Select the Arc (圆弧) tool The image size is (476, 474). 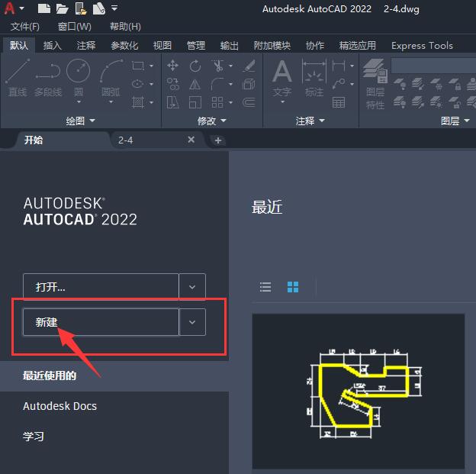coord(111,79)
